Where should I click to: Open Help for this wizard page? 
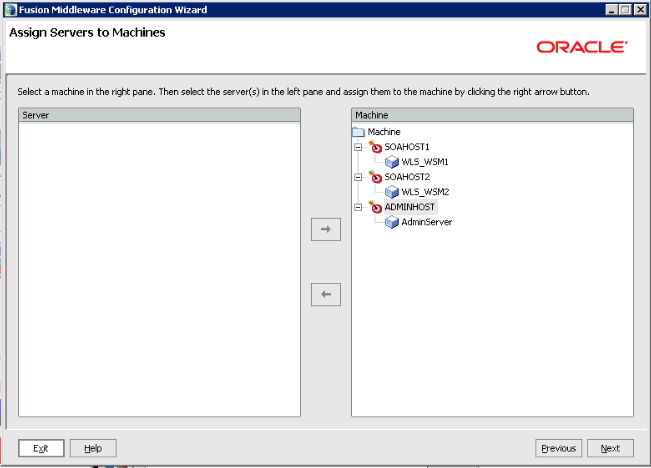click(93, 448)
